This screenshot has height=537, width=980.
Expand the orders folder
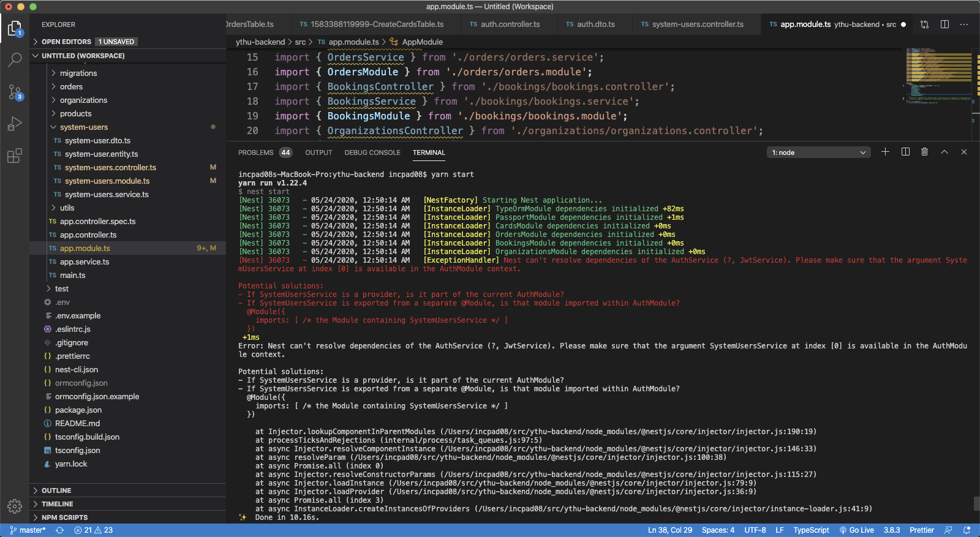pos(128,87)
